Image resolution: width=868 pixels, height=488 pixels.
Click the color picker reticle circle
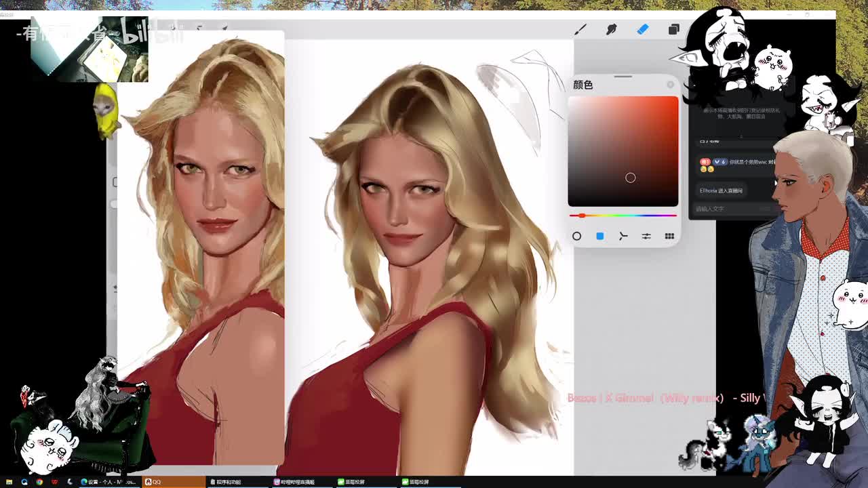pos(630,178)
